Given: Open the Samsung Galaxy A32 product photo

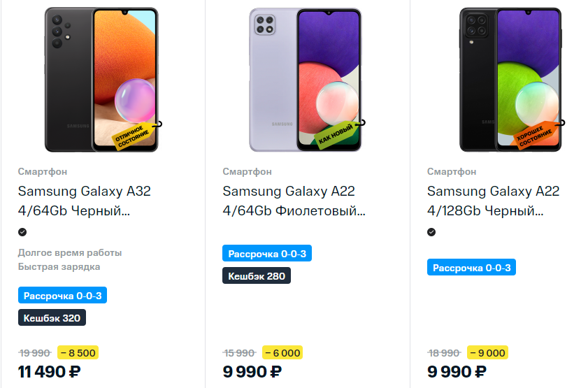Looking at the screenshot, I should [101, 80].
